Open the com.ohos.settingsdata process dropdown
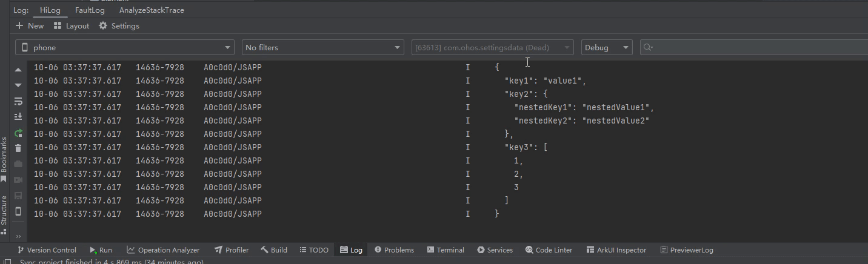Screen dimensions: 868x264 (x=492, y=47)
